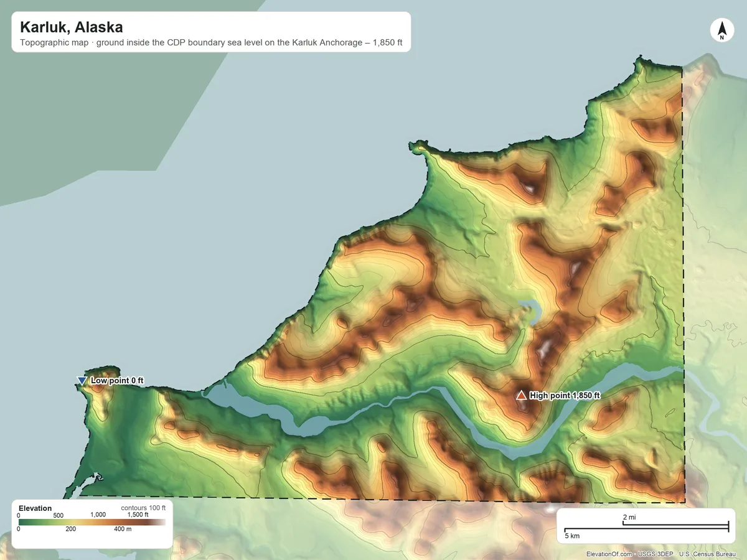The height and width of the screenshot is (560, 747).
Task: Click the 'Elevation' legend heading
Action: (35, 508)
